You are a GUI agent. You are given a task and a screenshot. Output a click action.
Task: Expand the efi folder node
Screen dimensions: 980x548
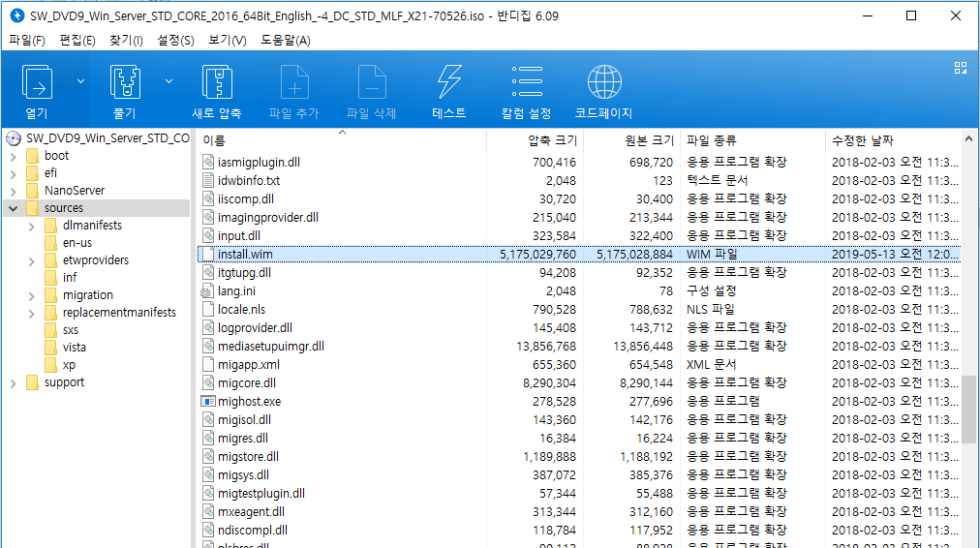(x=14, y=174)
